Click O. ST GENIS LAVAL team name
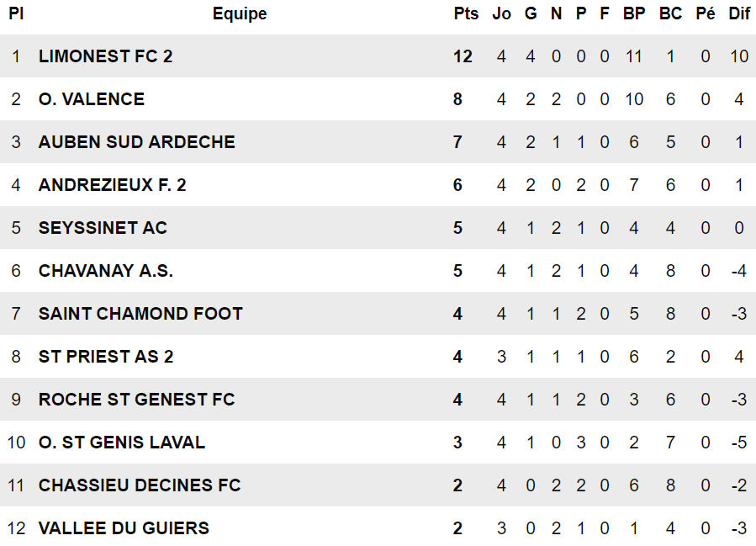Screen dimensions: 756x546 [121, 443]
